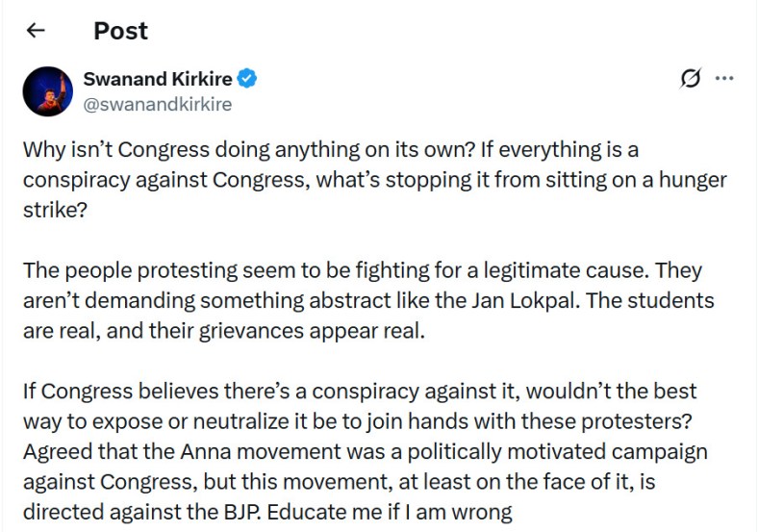Click the Post heading

tap(120, 31)
